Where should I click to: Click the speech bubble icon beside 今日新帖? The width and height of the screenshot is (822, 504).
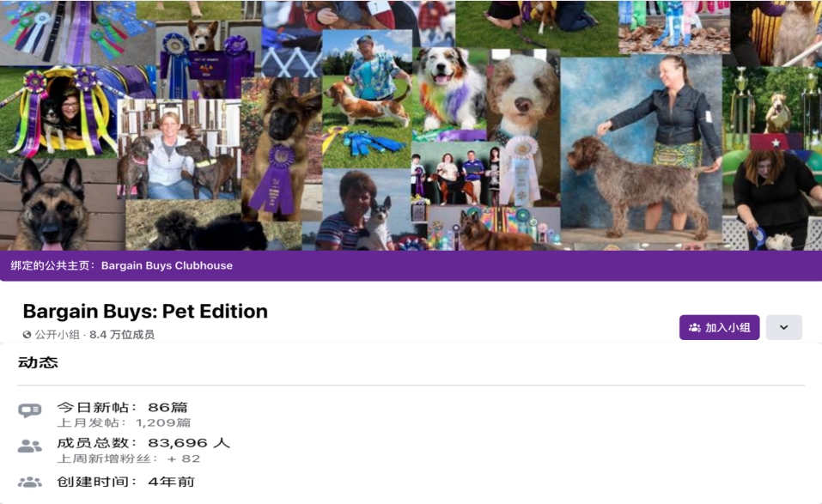(30, 410)
